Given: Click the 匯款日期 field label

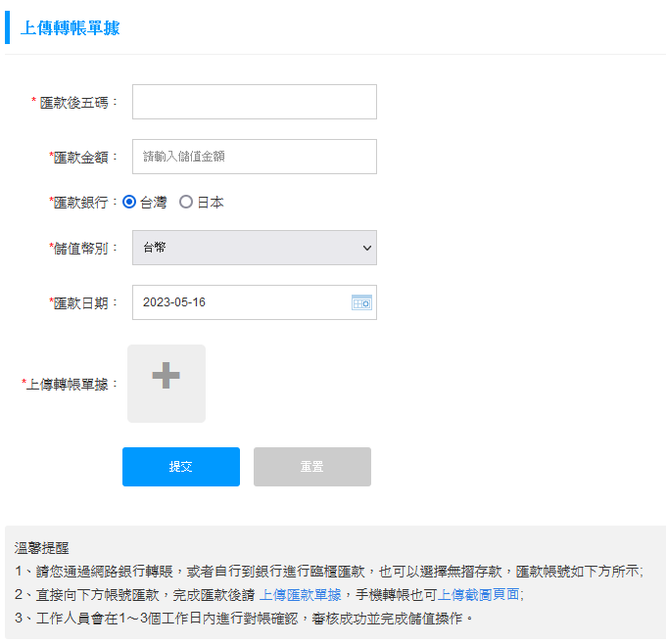Looking at the screenshot, I should pos(84,302).
